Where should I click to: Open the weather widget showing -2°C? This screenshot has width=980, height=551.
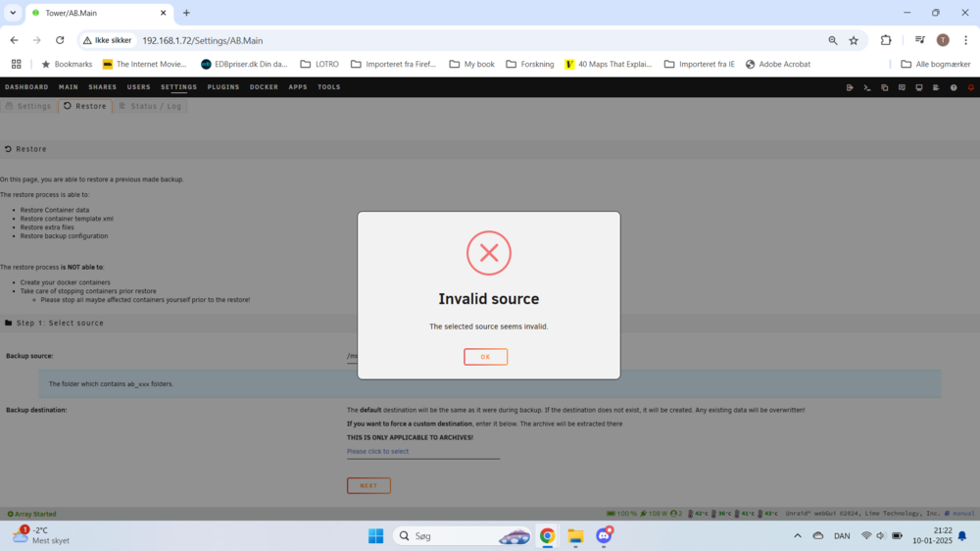pos(40,535)
